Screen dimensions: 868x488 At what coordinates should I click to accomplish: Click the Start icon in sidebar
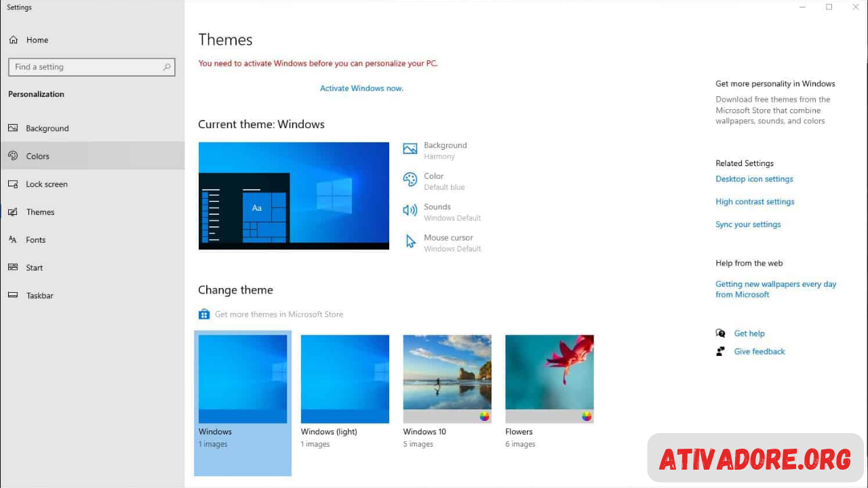[13, 268]
